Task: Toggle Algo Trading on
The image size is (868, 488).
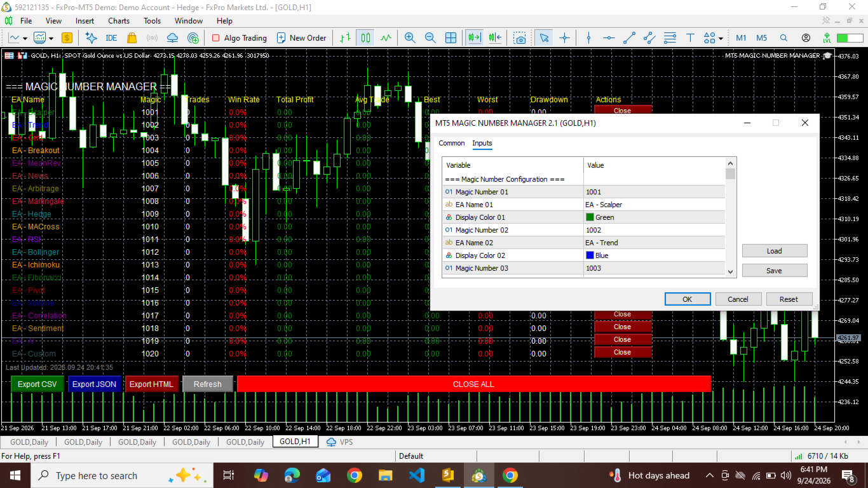Action: (x=239, y=38)
